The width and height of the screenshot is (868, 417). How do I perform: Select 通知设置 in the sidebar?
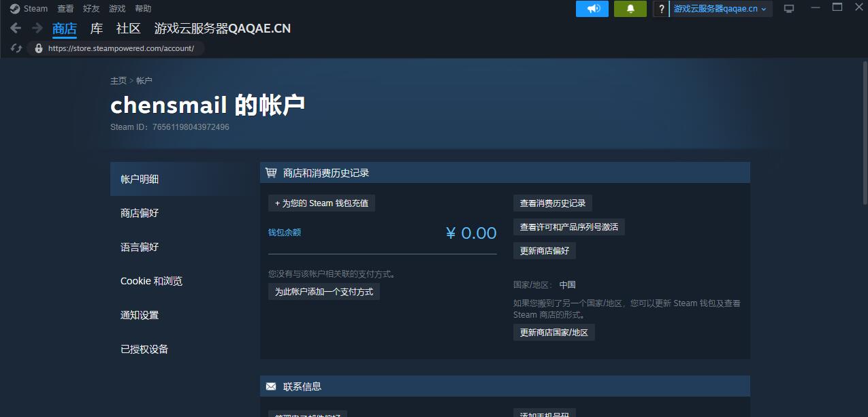pyautogui.click(x=182, y=315)
